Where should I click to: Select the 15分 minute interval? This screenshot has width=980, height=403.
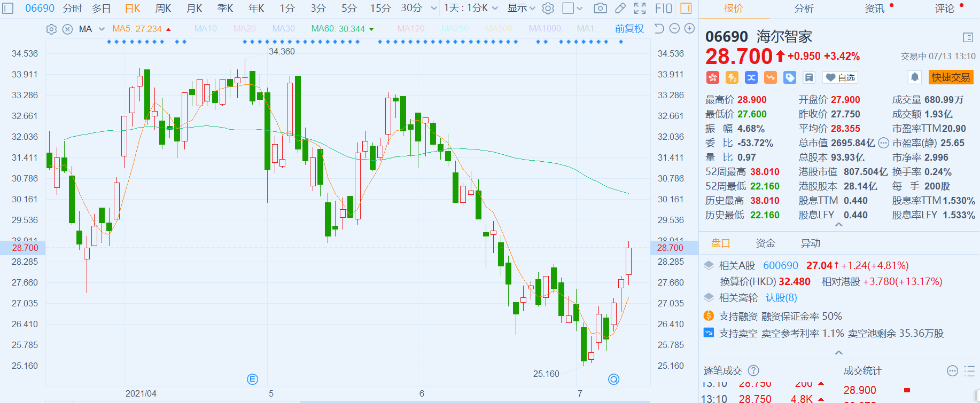tap(380, 8)
